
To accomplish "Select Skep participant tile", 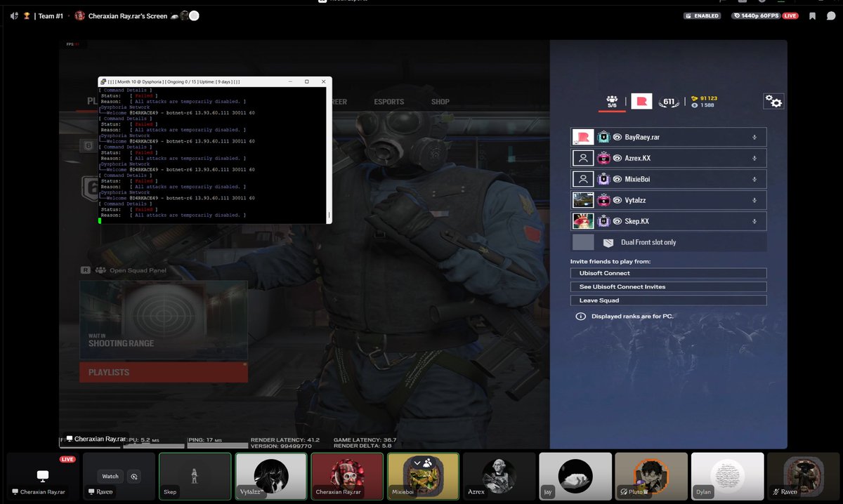I will click(194, 476).
